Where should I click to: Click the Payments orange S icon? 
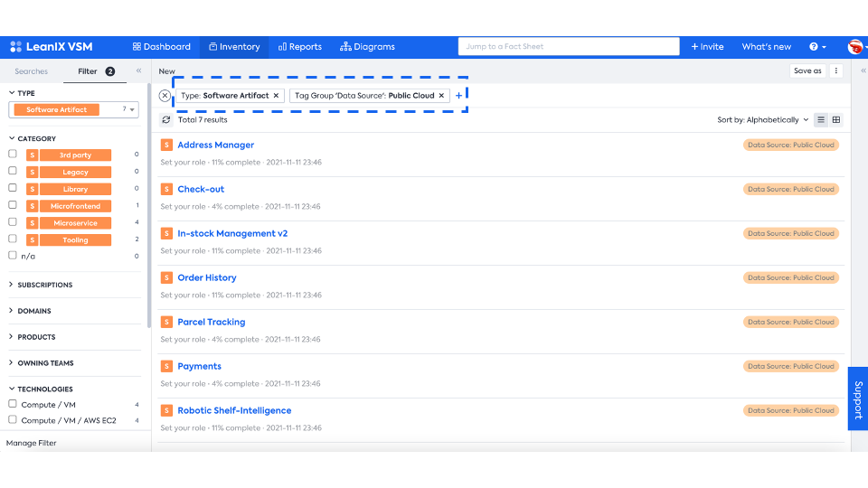point(166,366)
